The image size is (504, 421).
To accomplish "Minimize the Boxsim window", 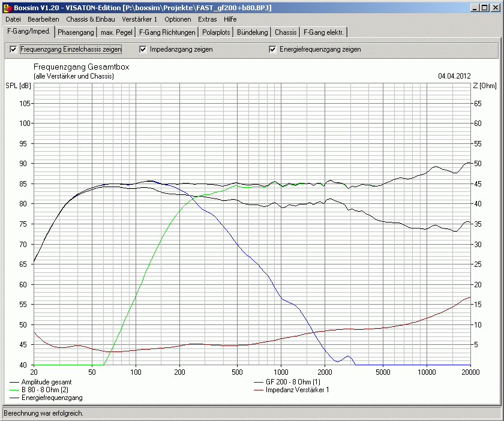I will [x=475, y=7].
